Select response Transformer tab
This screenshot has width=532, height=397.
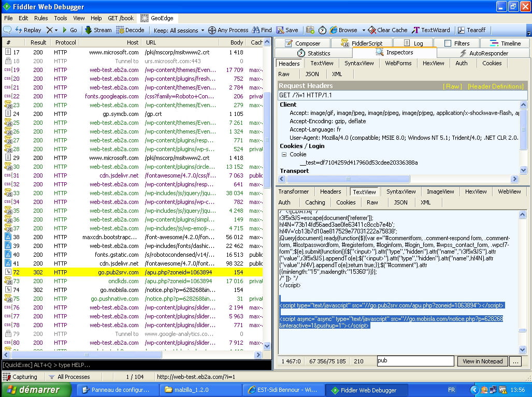coord(294,192)
